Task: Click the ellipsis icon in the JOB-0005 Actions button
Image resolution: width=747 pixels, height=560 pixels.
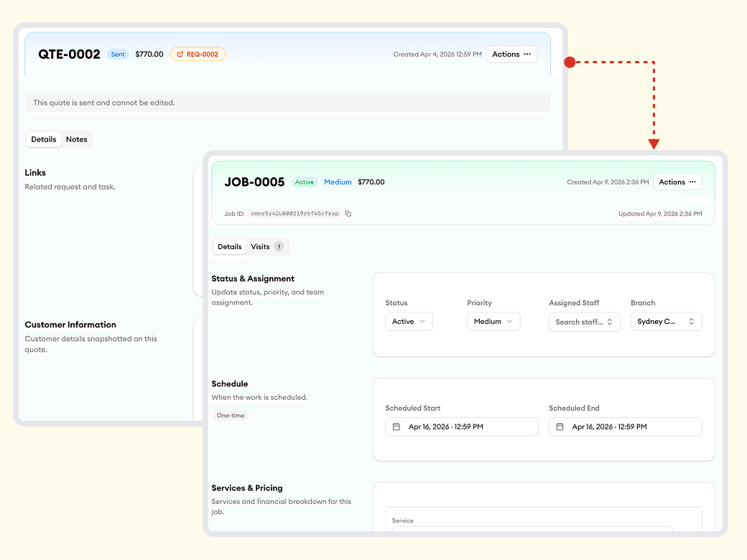Action: click(x=692, y=182)
